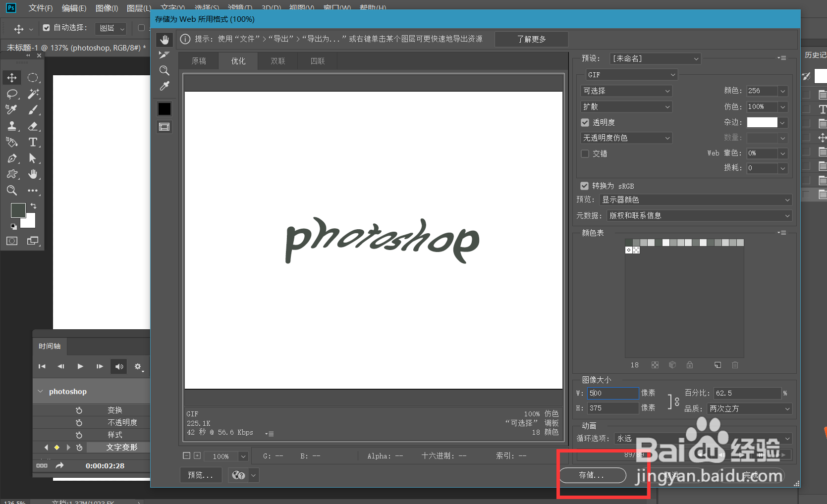Viewport: 827px width, 504px height.
Task: Toggle Quick Mask mode icon
Action: click(x=12, y=241)
